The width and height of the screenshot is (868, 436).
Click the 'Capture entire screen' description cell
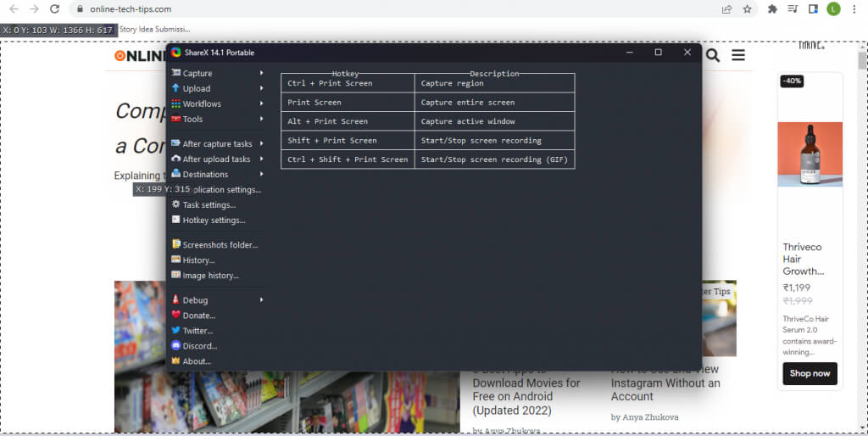point(494,103)
